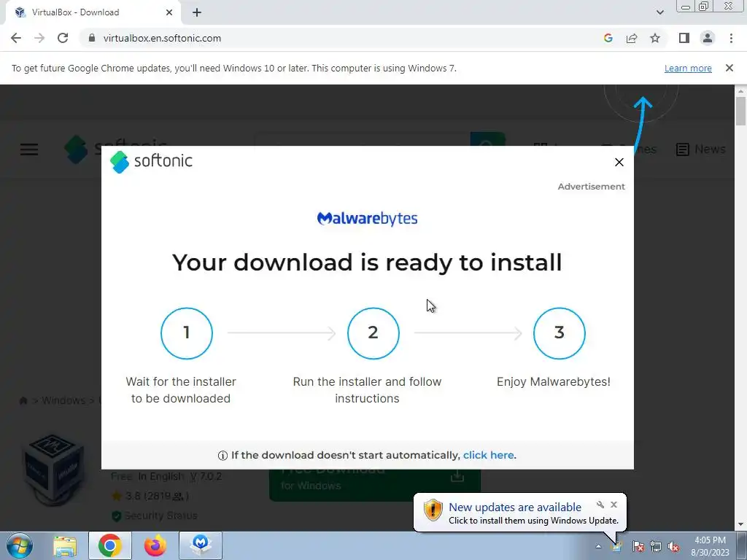Open the Chrome profile menu
This screenshot has height=560, width=747.
pos(708,38)
